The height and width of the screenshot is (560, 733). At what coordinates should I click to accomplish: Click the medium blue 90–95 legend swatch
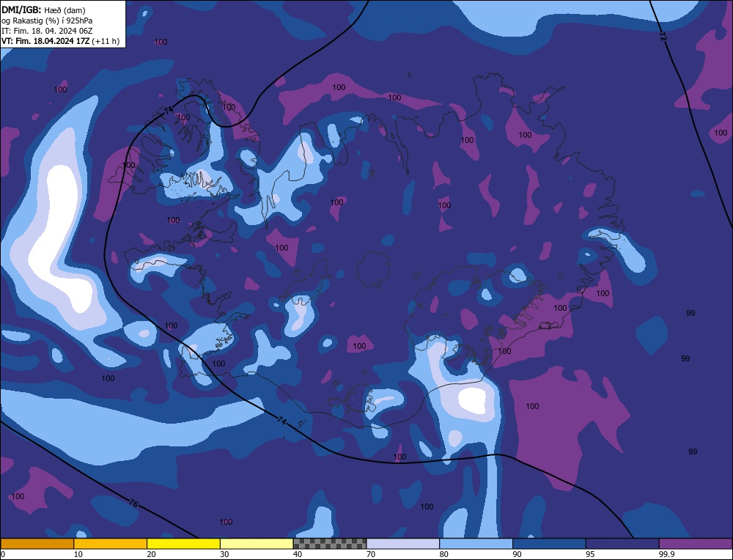coord(549,544)
